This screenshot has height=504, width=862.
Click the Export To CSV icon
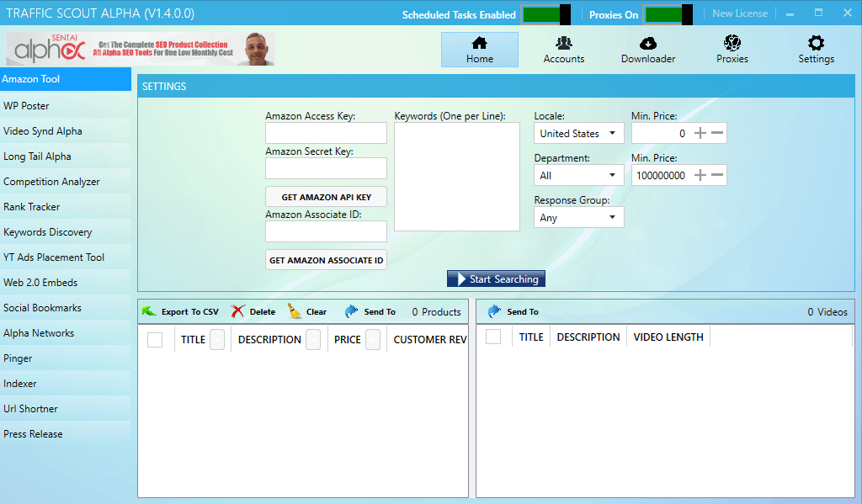[149, 311]
